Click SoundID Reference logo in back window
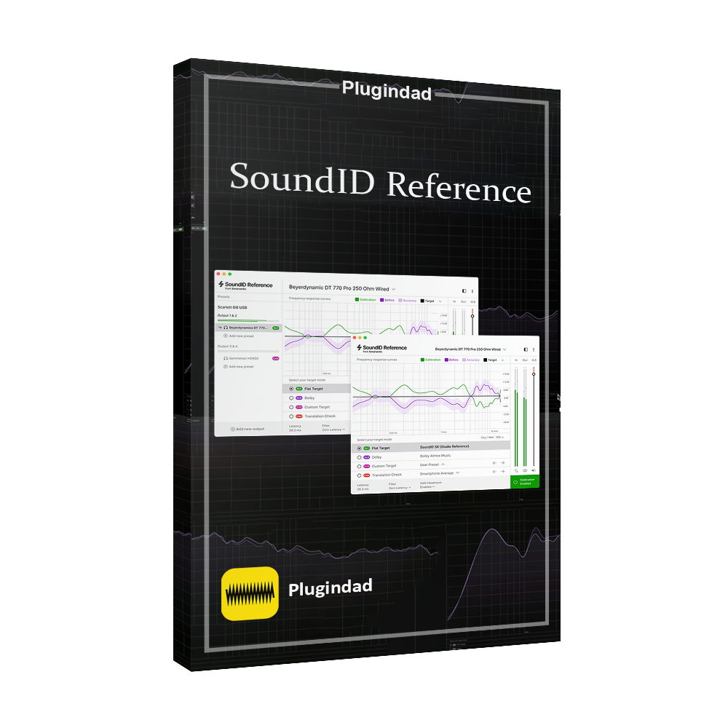This screenshot has height=728, width=728. (245, 285)
